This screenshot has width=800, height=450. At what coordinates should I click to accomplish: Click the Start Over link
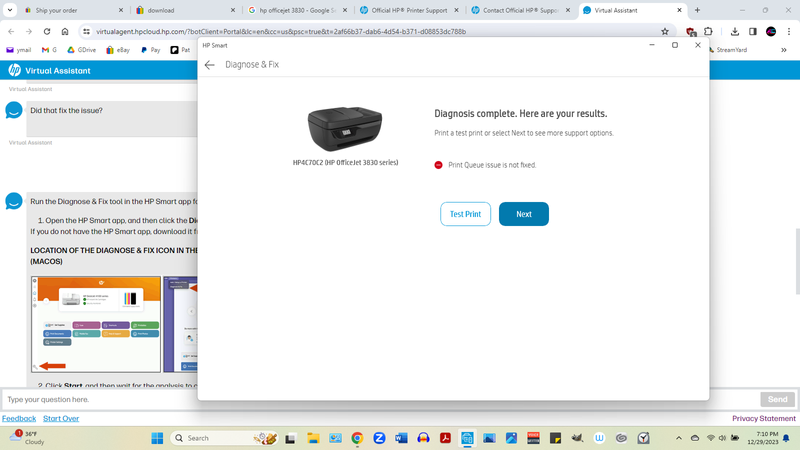coord(61,418)
